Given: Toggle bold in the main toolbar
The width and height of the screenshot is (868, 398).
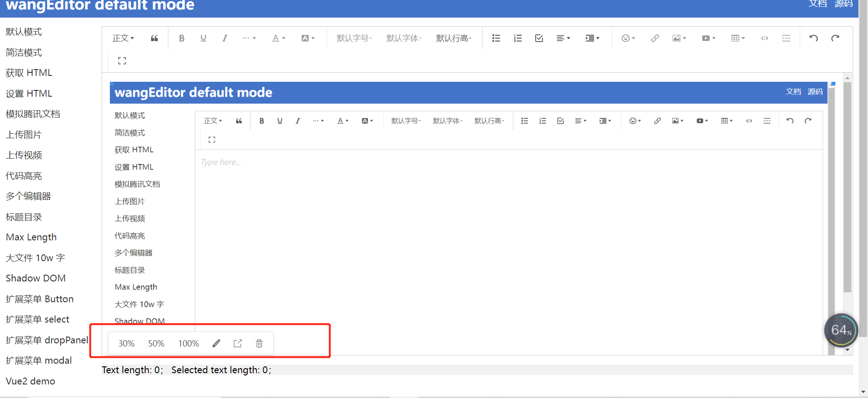Looking at the screenshot, I should [x=182, y=38].
